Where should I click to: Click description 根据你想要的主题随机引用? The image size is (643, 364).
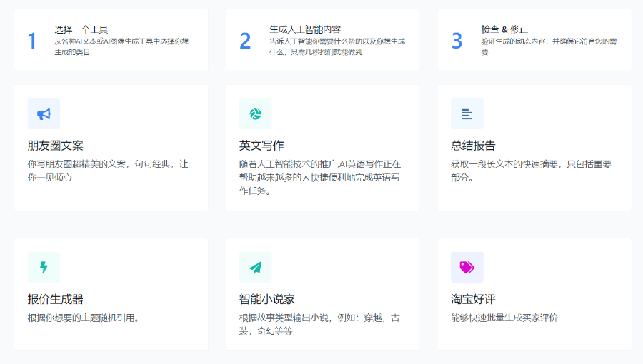coord(84,318)
